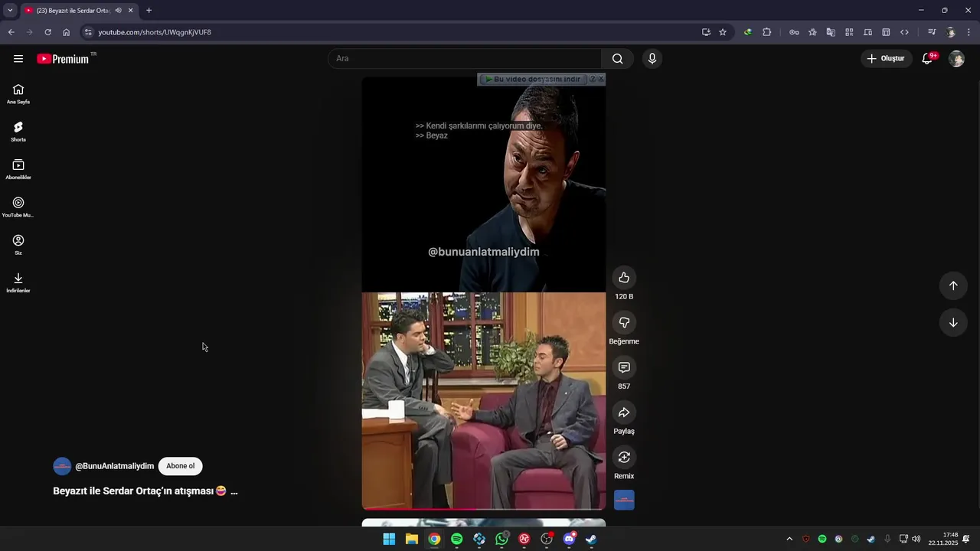980x551 pixels.
Task: Open a new browser tab
Action: 149,11
